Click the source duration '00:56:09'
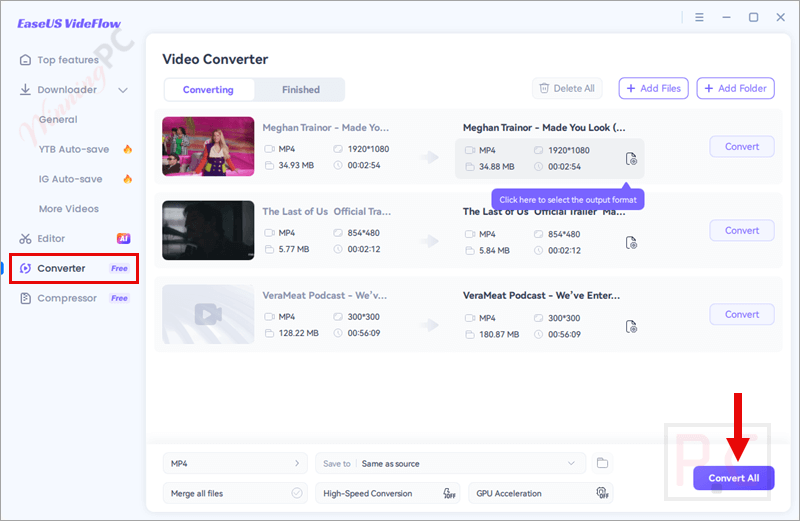The height and width of the screenshot is (521, 800). point(364,333)
